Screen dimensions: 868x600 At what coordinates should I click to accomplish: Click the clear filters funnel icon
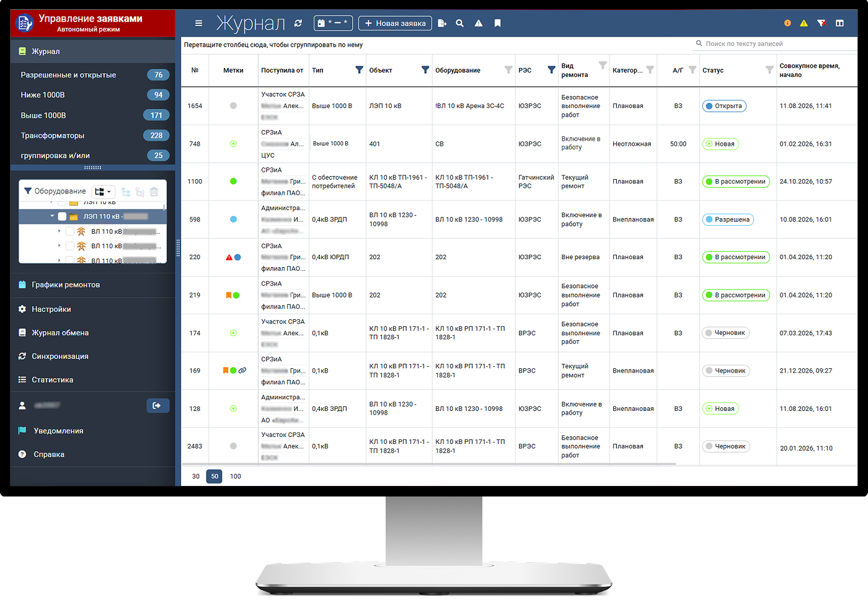click(x=822, y=24)
